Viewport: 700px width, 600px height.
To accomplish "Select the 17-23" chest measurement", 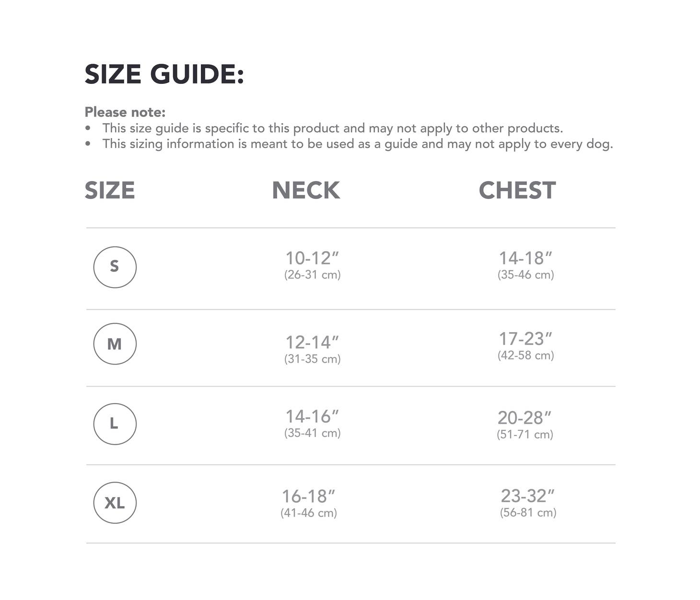I will tap(525, 339).
